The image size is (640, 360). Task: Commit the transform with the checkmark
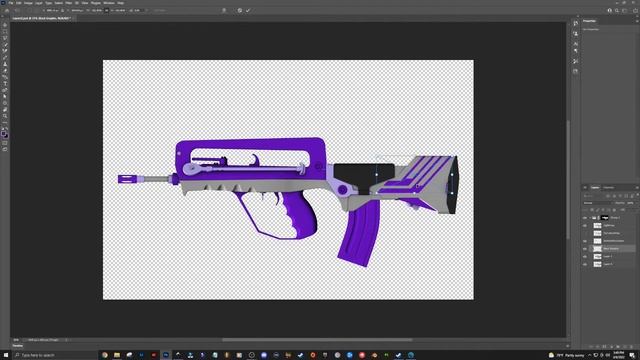click(x=248, y=11)
